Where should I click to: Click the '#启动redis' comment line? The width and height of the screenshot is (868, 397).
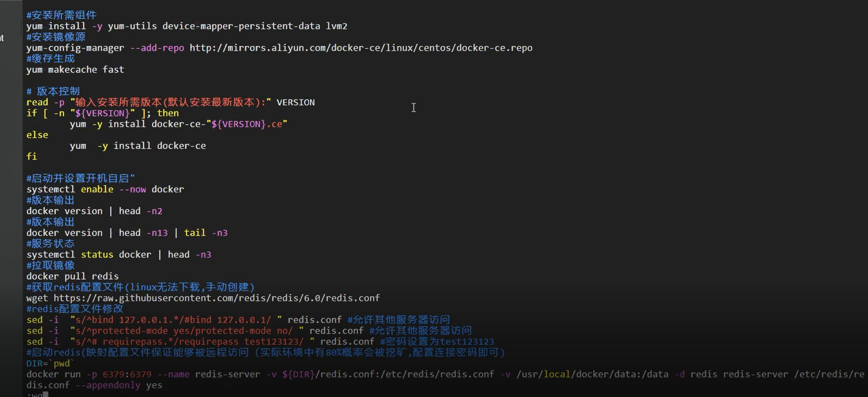point(266,353)
